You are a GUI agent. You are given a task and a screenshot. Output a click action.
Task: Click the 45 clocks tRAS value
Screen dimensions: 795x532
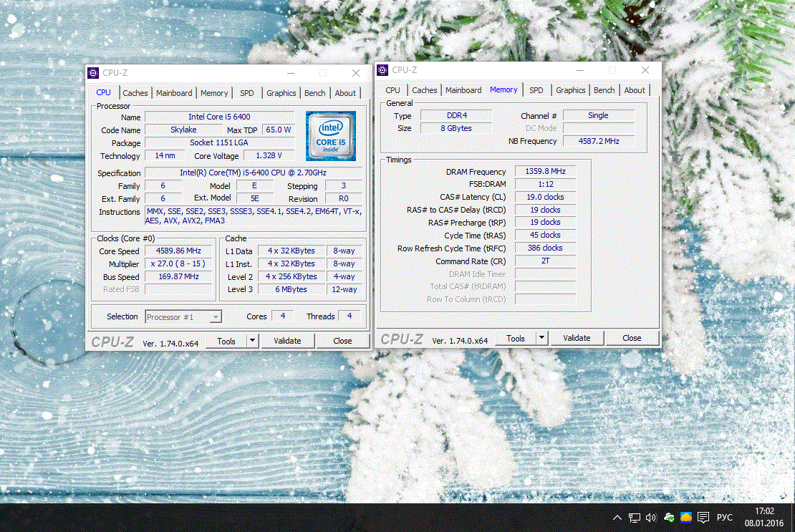[546, 235]
